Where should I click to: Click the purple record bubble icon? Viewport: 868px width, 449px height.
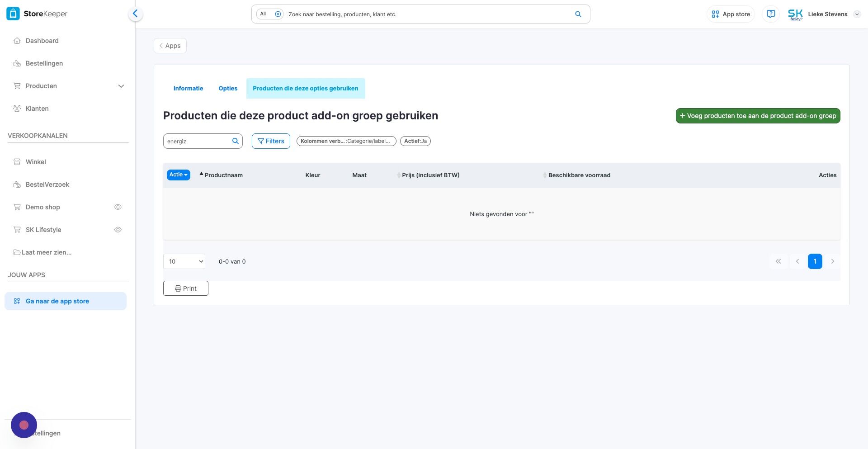tap(24, 425)
